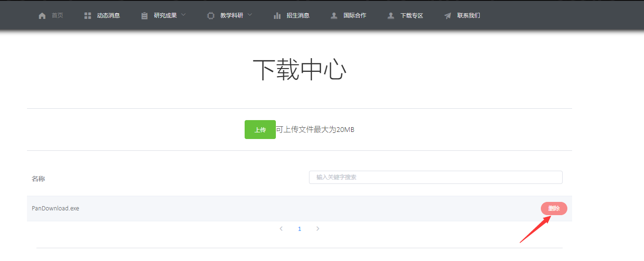This screenshot has height=261, width=644.
Task: Click the clipboard icon beside 研究成果
Action: pos(144,16)
